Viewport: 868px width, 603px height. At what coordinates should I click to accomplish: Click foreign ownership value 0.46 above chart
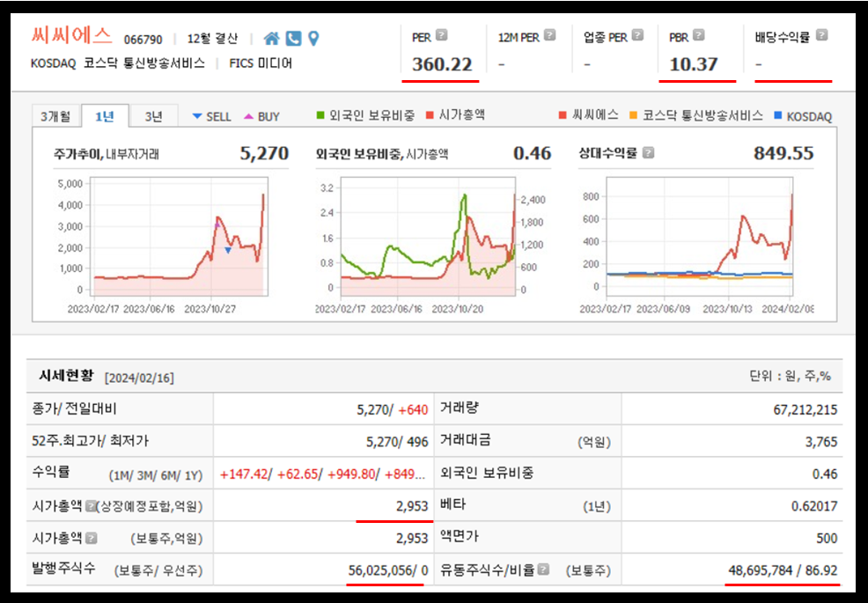[x=532, y=153]
